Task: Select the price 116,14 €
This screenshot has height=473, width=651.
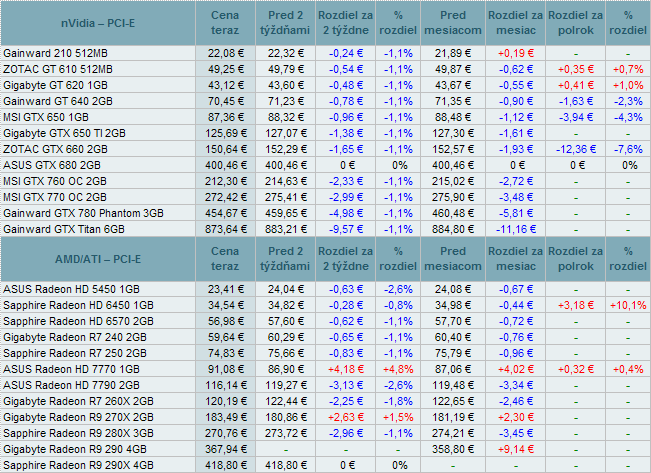Action: 225,385
